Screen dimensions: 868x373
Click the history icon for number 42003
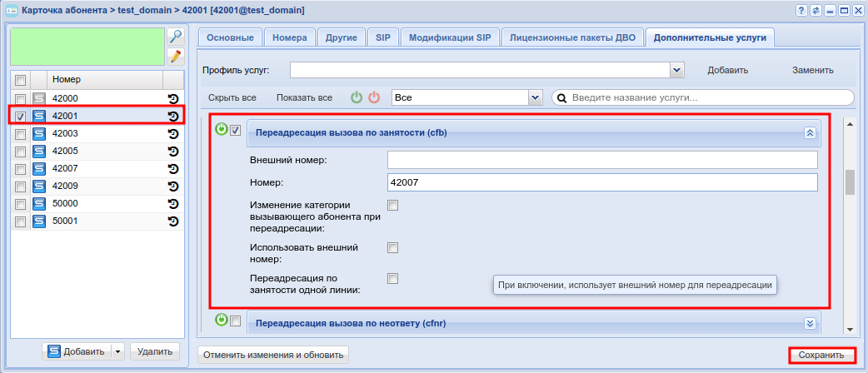pyautogui.click(x=173, y=133)
